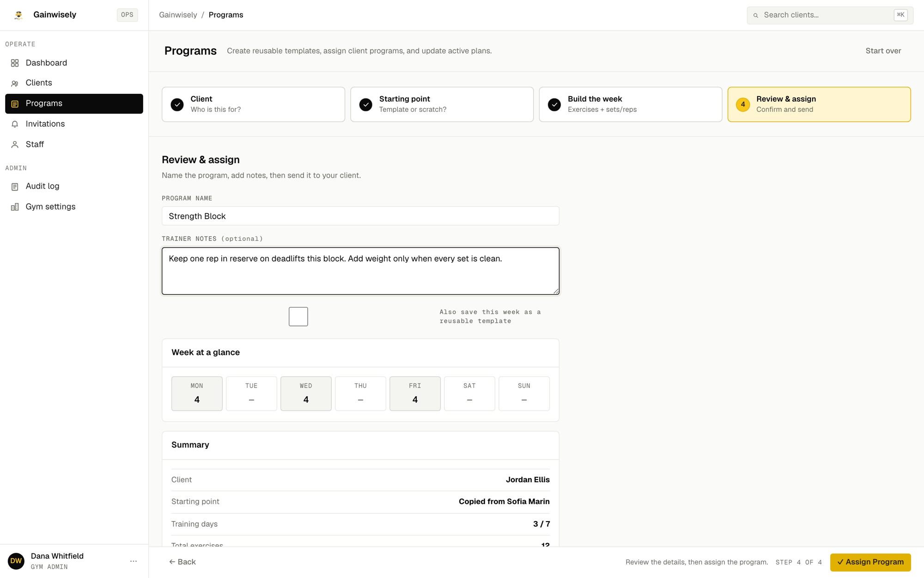Click the Assign Program button
The image size is (924, 578).
pyautogui.click(x=870, y=562)
